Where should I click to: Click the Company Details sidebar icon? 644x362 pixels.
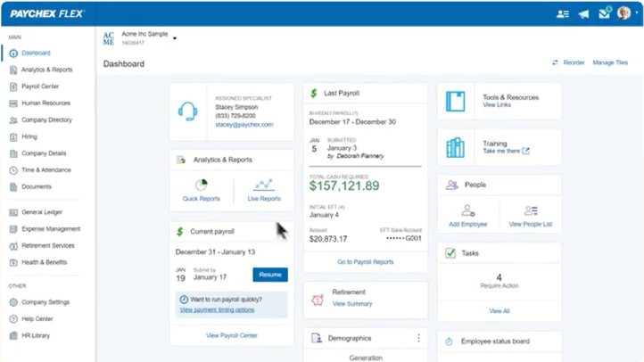[x=13, y=153]
